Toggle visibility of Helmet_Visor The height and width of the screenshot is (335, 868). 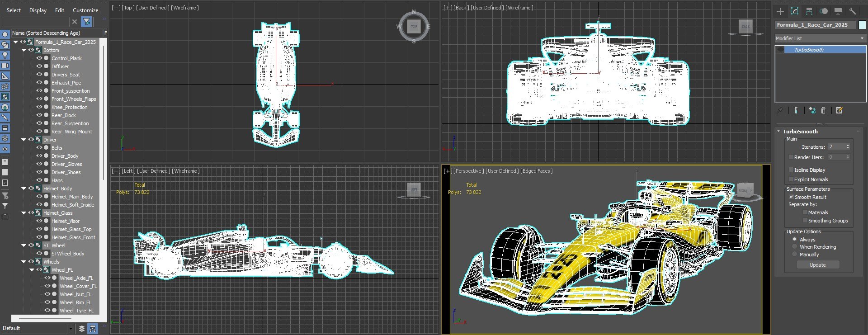pos(39,221)
